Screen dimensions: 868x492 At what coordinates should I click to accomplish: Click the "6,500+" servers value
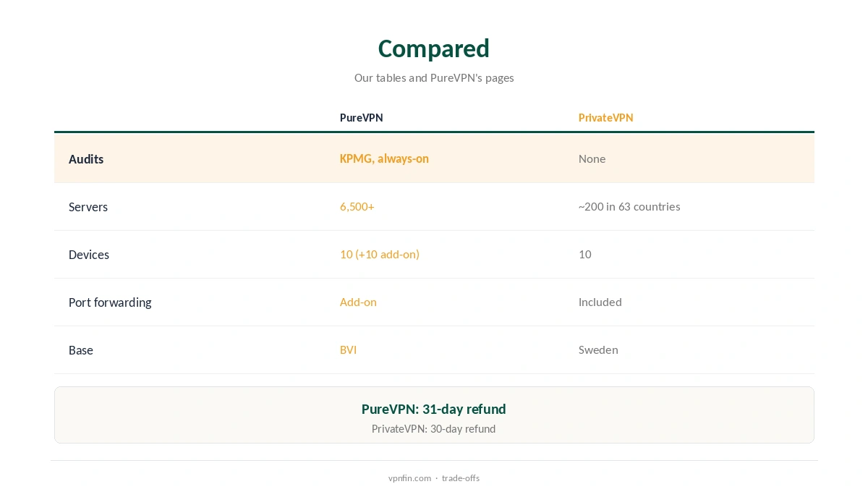click(x=357, y=206)
